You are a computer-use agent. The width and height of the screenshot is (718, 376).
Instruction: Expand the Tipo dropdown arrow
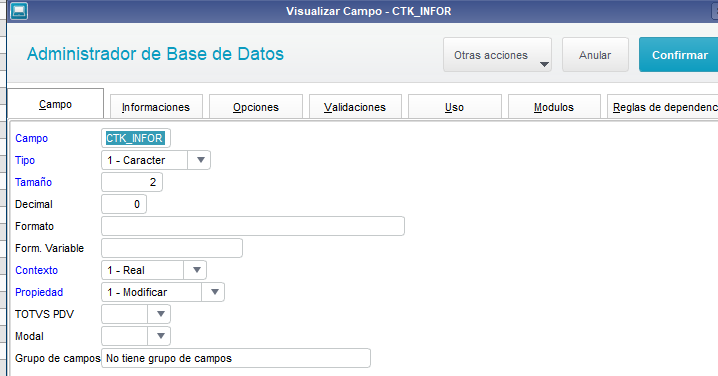tap(200, 160)
